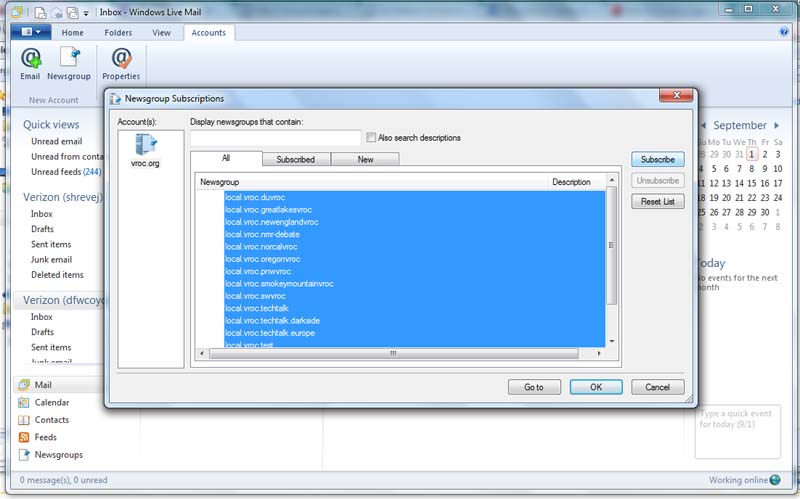Click the Cancel button in dialog
800x499 pixels.
point(658,387)
